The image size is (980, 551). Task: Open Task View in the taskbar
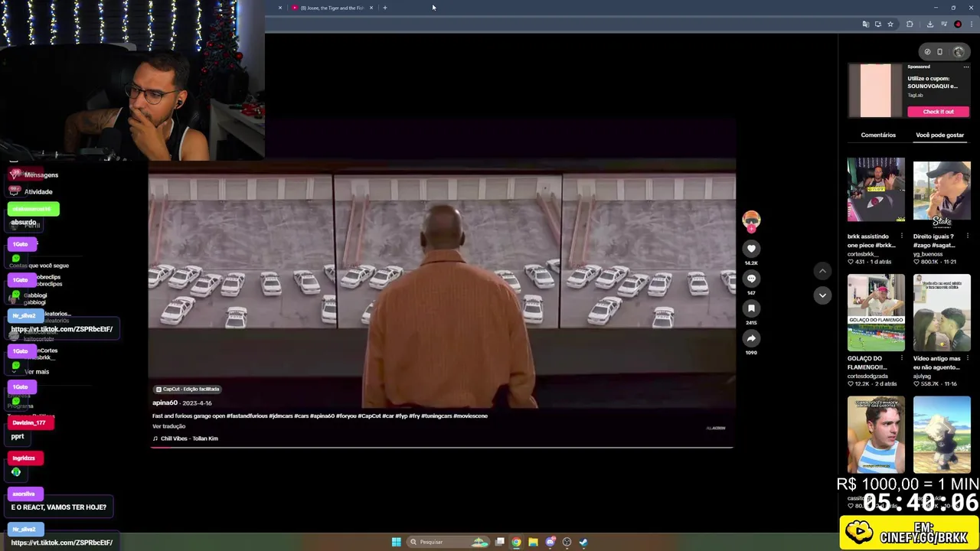click(500, 542)
